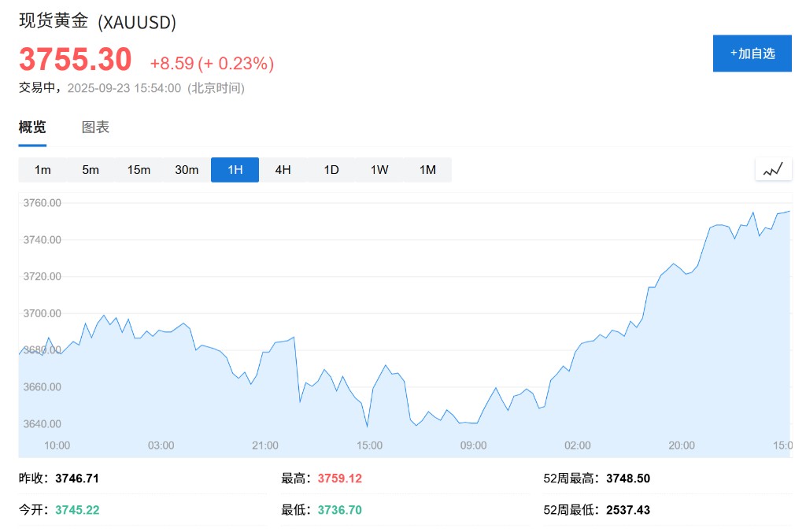The height and width of the screenshot is (532, 806).
Task: Click the 21:00 time marker on chart
Action: tap(265, 445)
